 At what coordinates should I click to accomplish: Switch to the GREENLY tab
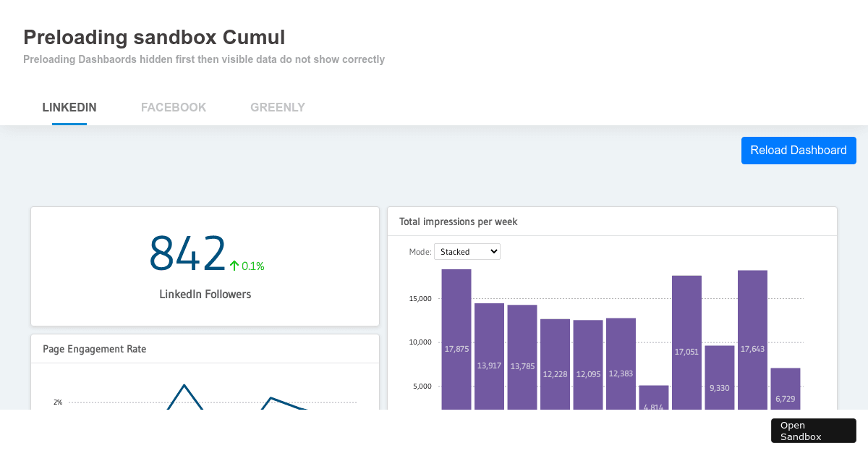coord(278,107)
